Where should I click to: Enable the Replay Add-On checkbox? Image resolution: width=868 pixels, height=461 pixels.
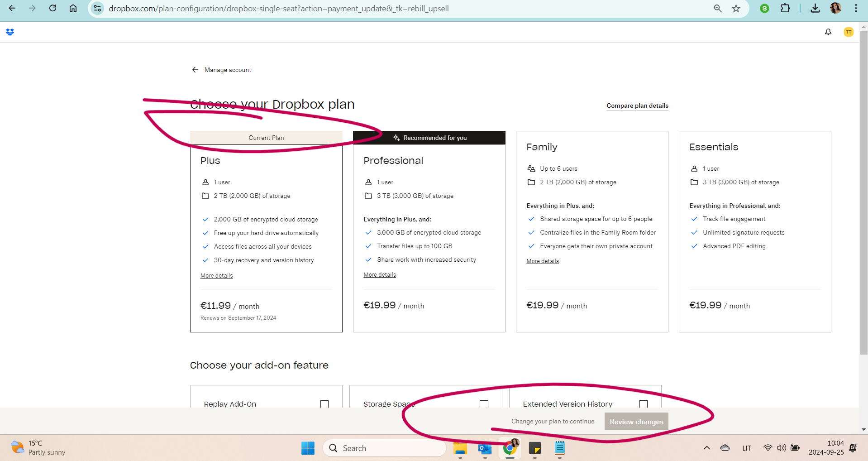[324, 403]
